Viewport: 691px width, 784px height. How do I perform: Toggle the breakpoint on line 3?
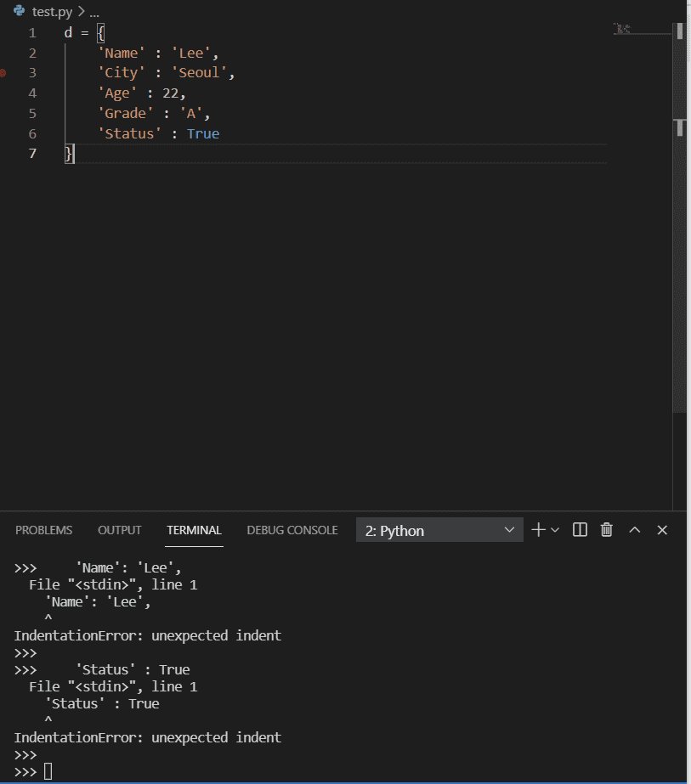point(4,73)
